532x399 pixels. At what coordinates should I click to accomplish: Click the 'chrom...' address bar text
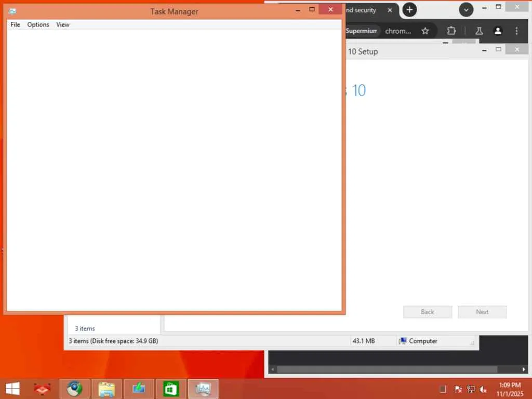pyautogui.click(x=398, y=31)
